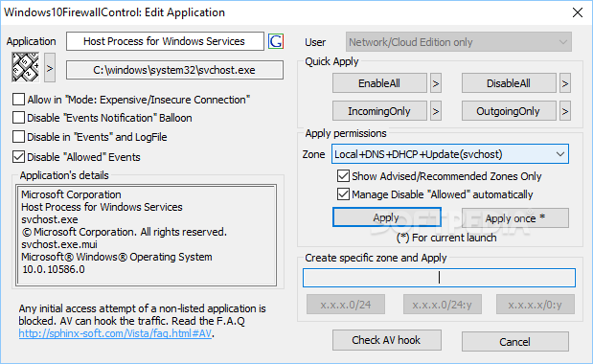Viewport: 593px width, 364px height.
Task: Click the Cancel button
Action: click(x=515, y=342)
